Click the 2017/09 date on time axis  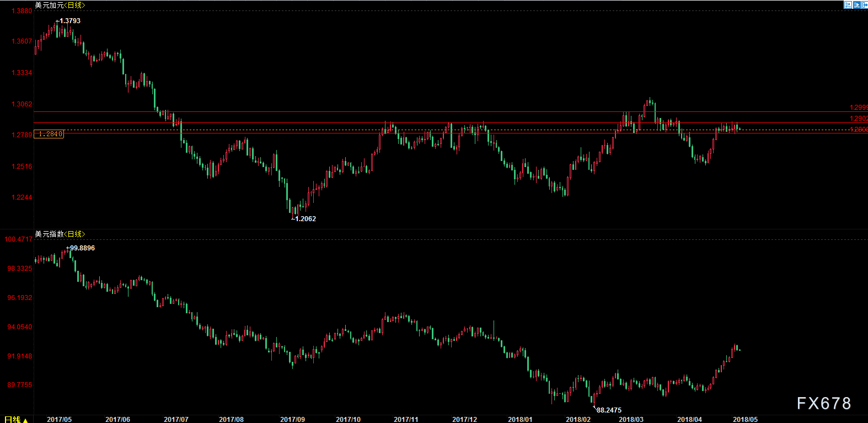point(292,419)
